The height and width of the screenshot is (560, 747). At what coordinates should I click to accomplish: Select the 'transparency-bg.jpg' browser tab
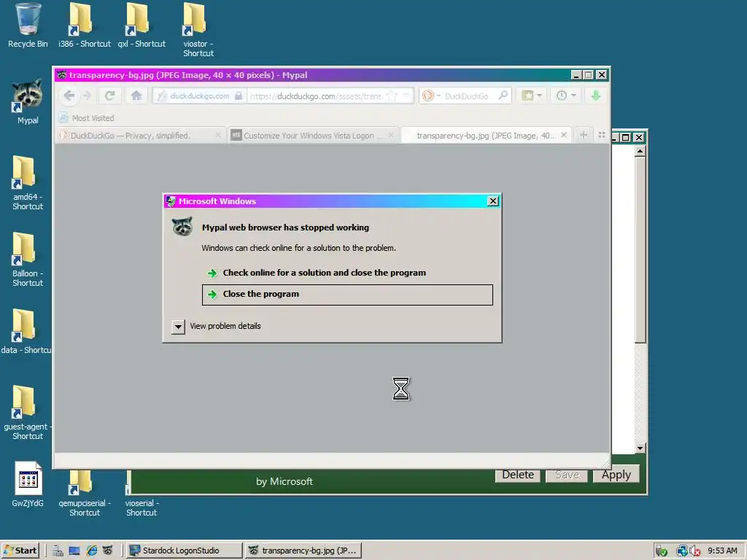point(485,136)
